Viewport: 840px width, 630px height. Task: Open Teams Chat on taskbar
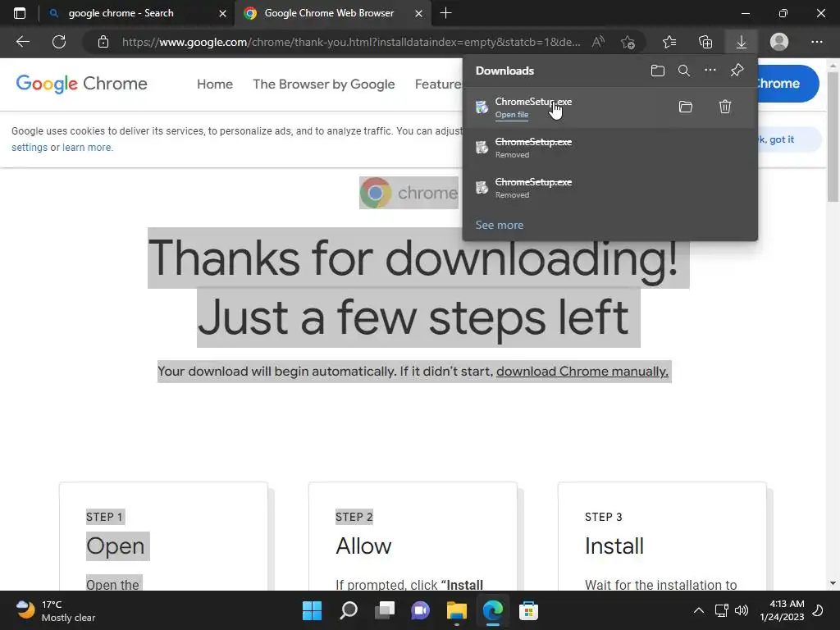coord(421,610)
